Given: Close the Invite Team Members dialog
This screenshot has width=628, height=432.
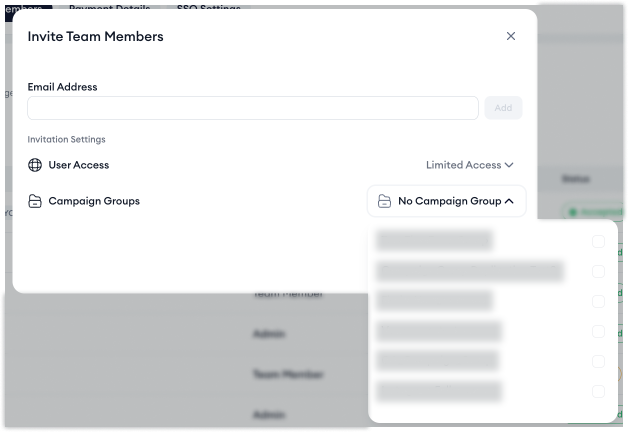Looking at the screenshot, I should [511, 36].
